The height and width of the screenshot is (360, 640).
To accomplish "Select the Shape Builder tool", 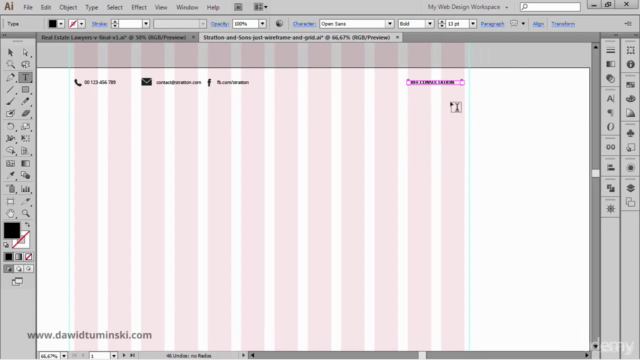I will 11,151.
